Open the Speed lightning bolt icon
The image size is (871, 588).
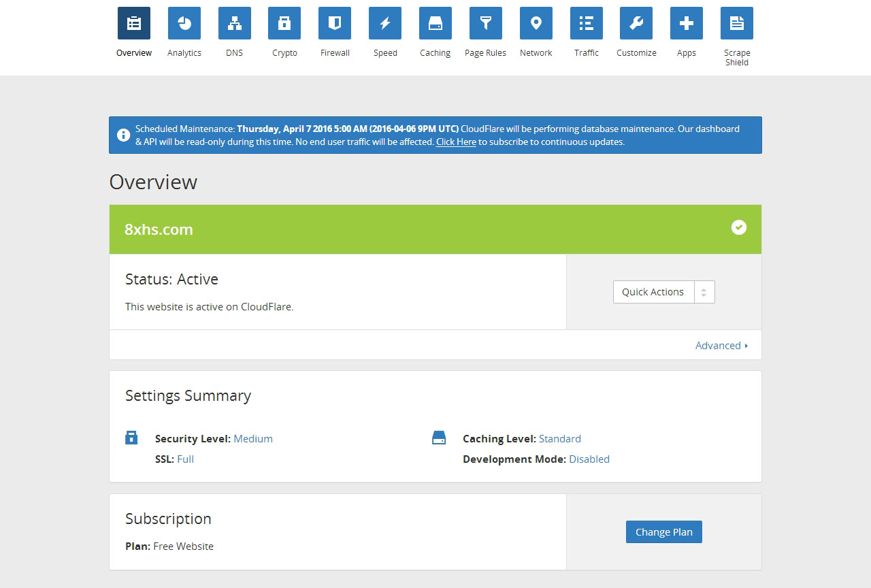[x=385, y=23]
